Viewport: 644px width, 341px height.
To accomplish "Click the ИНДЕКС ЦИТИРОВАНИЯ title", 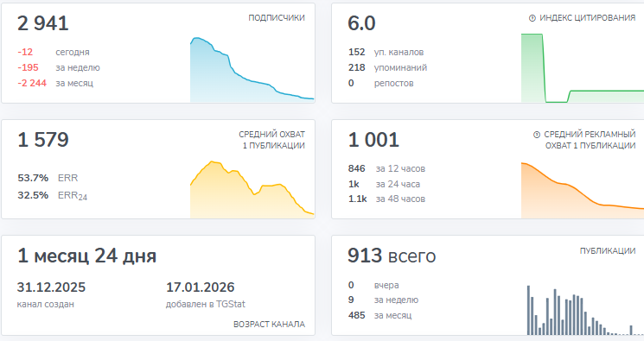I will [x=587, y=17].
